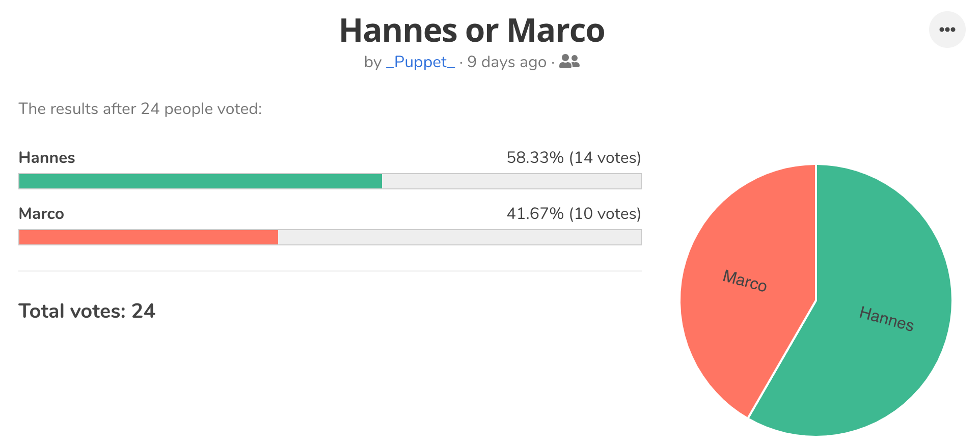Viewport: 980px width, 446px height.
Task: Click the Marco label inside pie chart
Action: [x=745, y=281]
